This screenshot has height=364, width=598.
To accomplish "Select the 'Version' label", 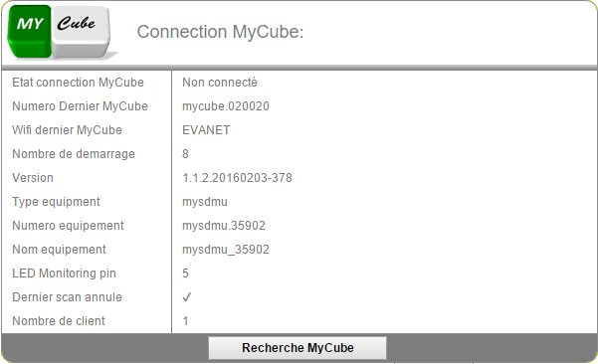I will 33,178.
